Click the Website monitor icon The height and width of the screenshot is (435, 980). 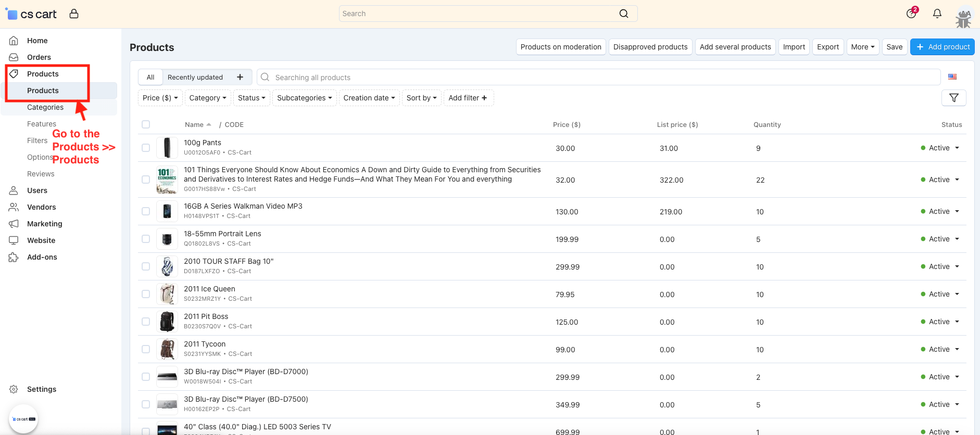pyautogui.click(x=14, y=240)
